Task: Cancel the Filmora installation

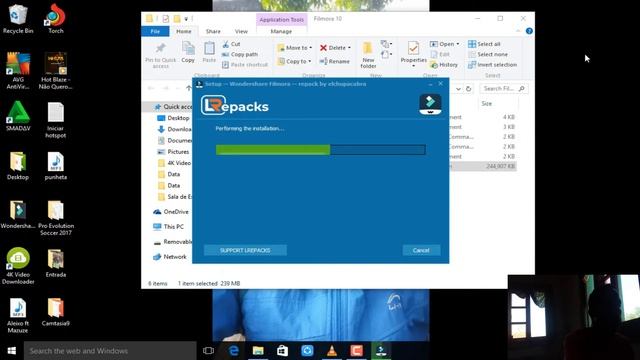Action: 421,250
